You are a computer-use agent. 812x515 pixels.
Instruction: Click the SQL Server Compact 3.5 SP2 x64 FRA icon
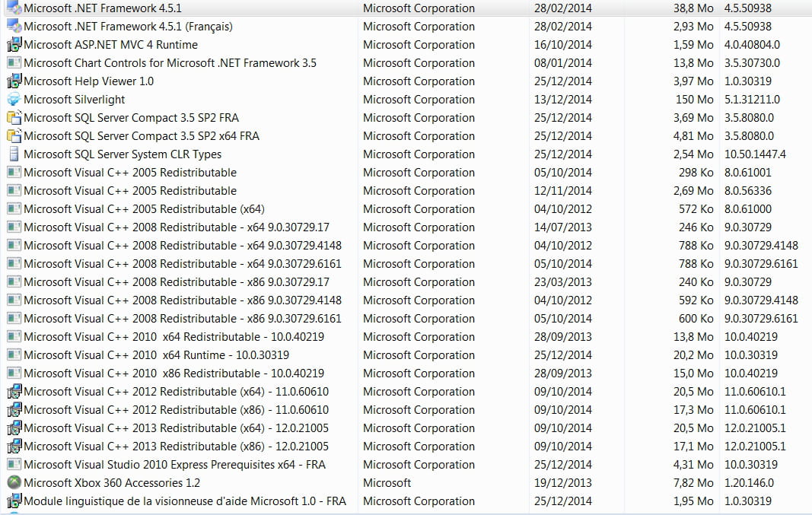click(x=14, y=135)
